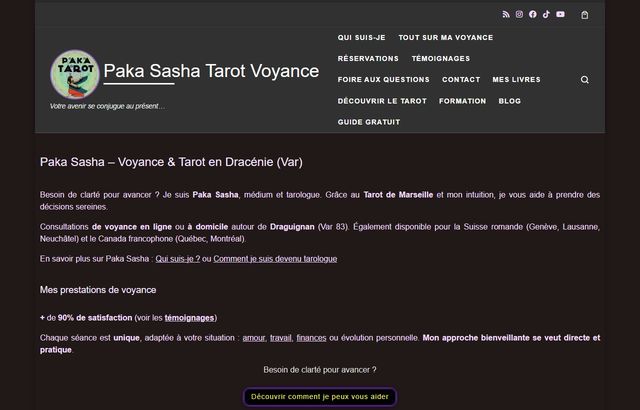640x410 pixels.
Task: Open the Blog menu item
Action: coord(509,101)
